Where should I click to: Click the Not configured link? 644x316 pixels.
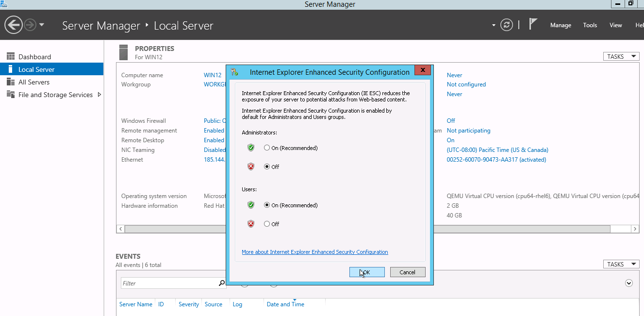(x=466, y=84)
